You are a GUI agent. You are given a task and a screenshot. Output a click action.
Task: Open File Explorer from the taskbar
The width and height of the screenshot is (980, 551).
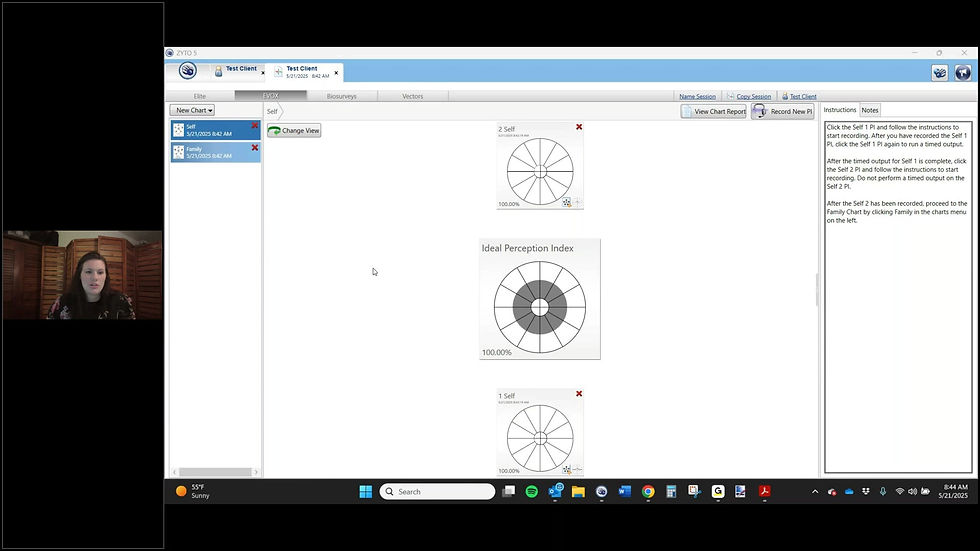point(578,492)
